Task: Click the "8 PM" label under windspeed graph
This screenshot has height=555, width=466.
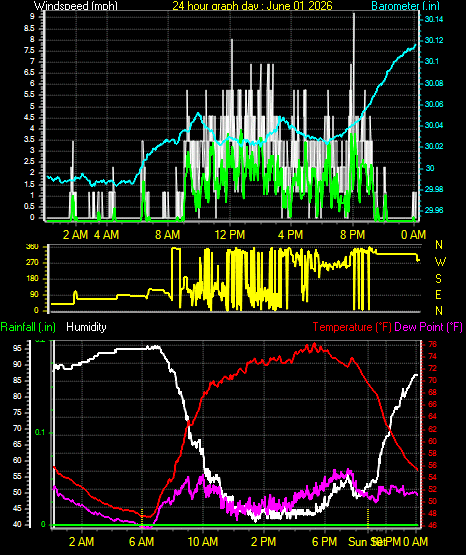Action: 352,234
